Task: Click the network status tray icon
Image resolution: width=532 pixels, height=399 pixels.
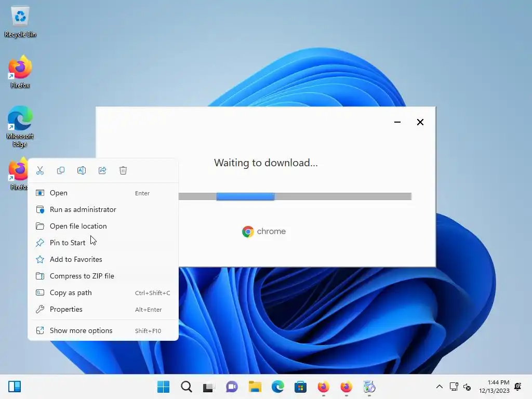Action: pos(454,387)
